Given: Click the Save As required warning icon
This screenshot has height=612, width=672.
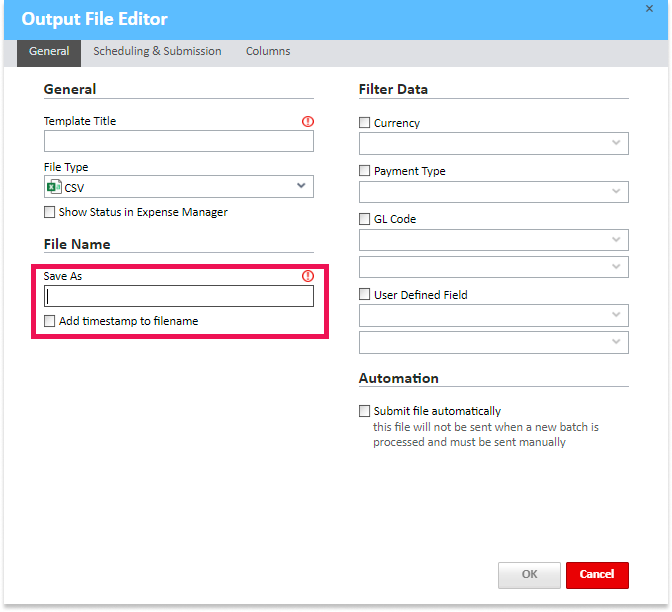Looking at the screenshot, I should [x=307, y=276].
